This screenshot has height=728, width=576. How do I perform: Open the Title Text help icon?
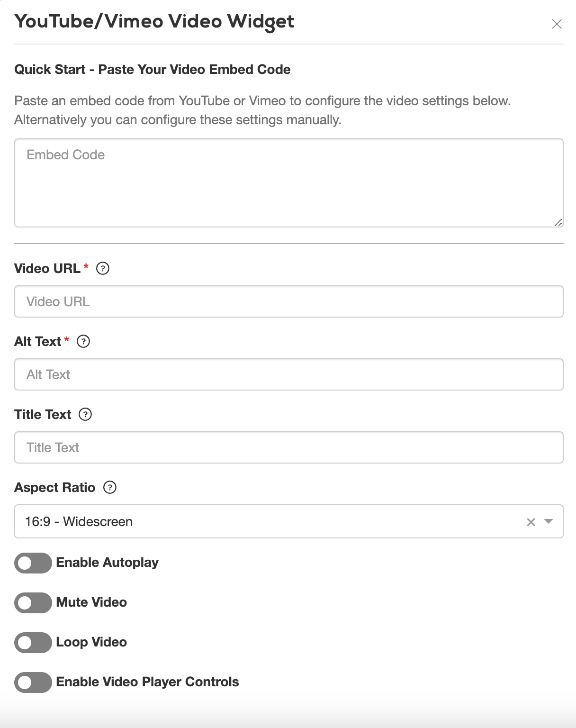[x=85, y=414]
